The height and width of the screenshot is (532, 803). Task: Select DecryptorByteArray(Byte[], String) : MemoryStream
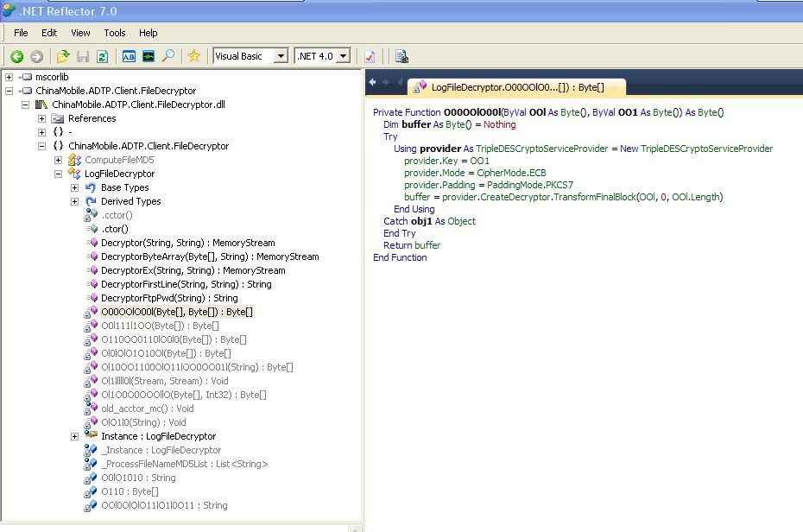(210, 256)
